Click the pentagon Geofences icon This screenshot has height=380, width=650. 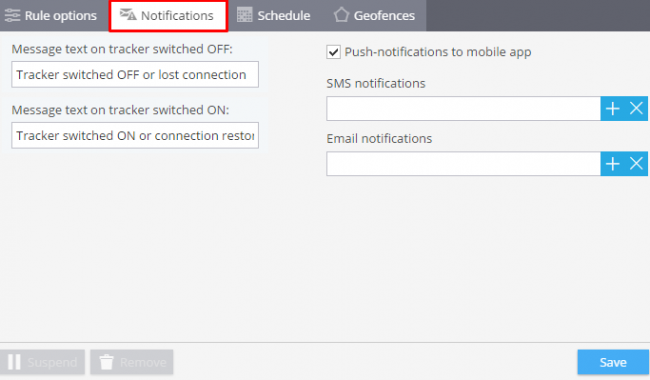pos(341,15)
